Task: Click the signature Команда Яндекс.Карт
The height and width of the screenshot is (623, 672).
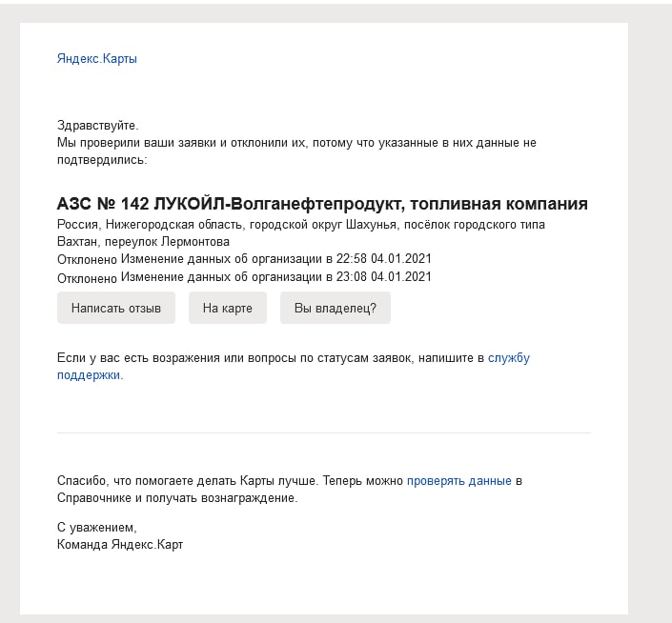Action: (120, 545)
